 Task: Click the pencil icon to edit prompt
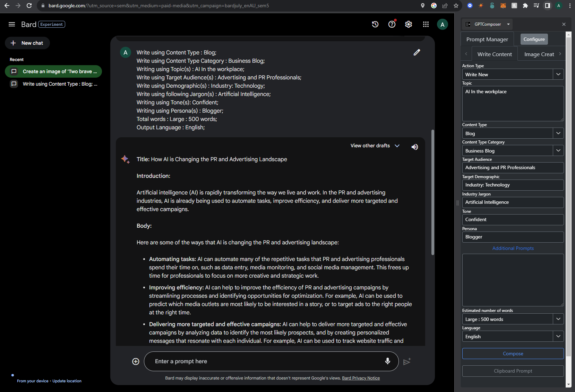click(x=417, y=52)
